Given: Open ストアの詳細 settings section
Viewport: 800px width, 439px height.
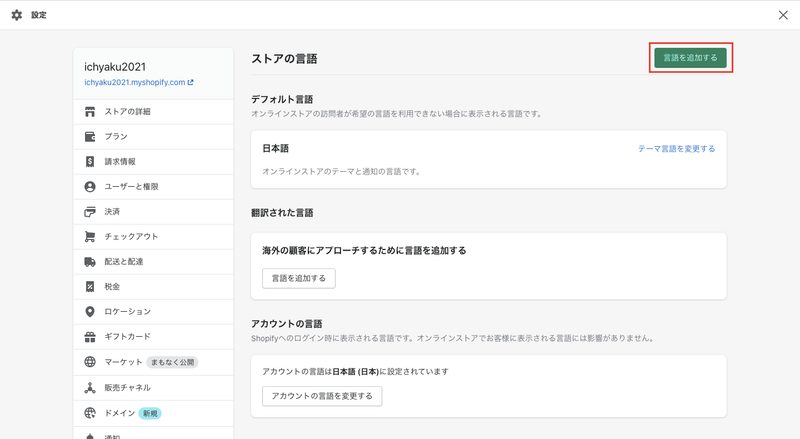Looking at the screenshot, I should click(x=154, y=111).
